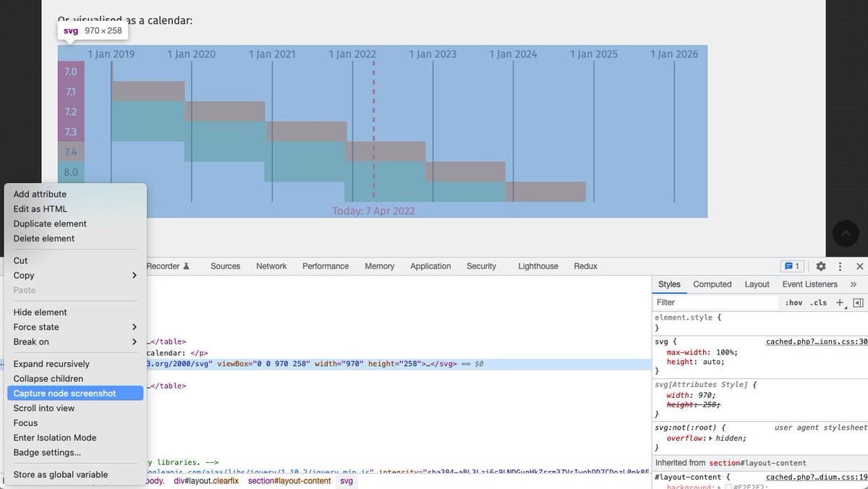
Task: Click the svg element row in DOM tree
Action: point(325,364)
